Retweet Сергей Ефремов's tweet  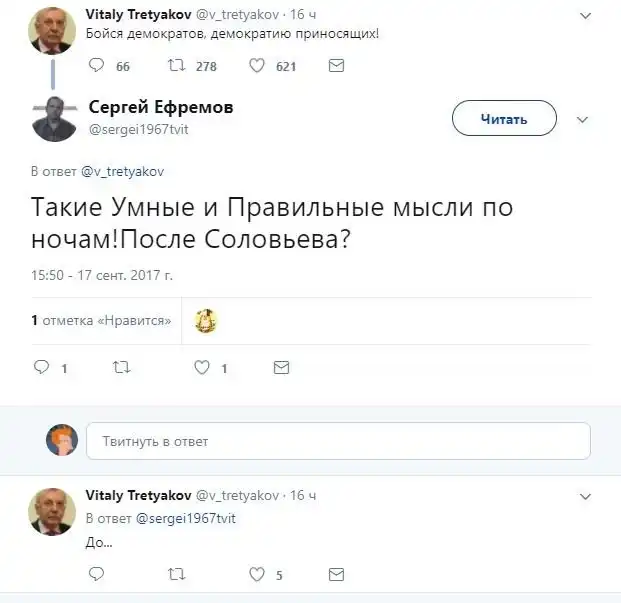(x=121, y=368)
